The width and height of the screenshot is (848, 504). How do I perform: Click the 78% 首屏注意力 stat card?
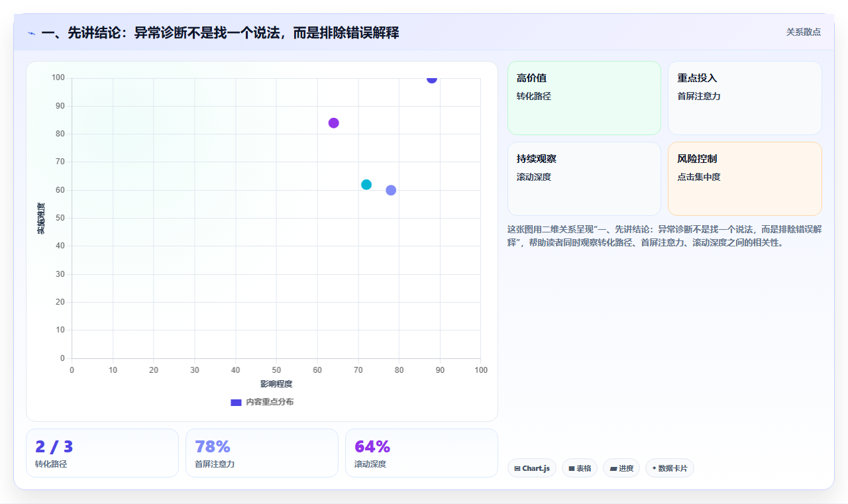(262, 453)
